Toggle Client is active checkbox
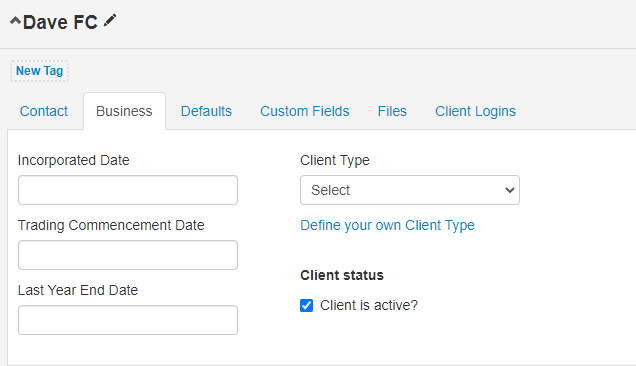Viewport: 636px width, 366px height. 307,305
